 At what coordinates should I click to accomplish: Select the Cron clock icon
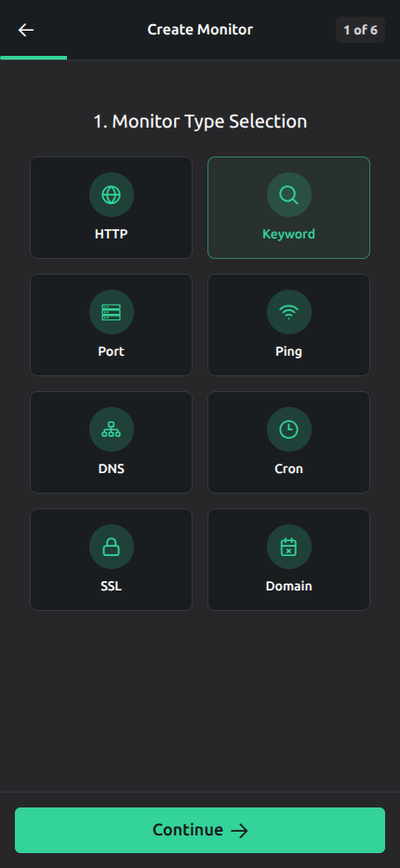(288, 429)
